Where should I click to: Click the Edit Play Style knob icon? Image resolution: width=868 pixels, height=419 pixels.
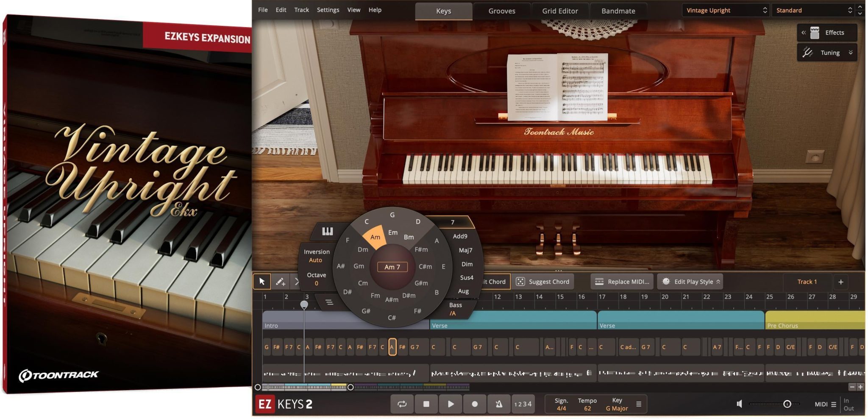click(x=666, y=281)
